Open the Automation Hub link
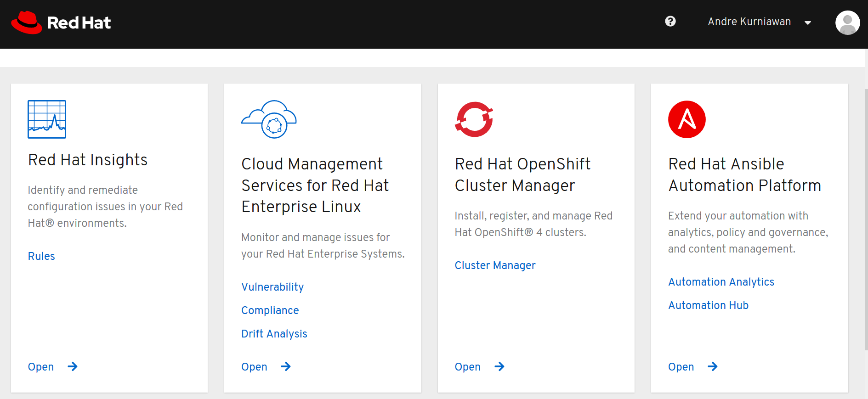Viewport: 868px width, 399px height. point(708,305)
